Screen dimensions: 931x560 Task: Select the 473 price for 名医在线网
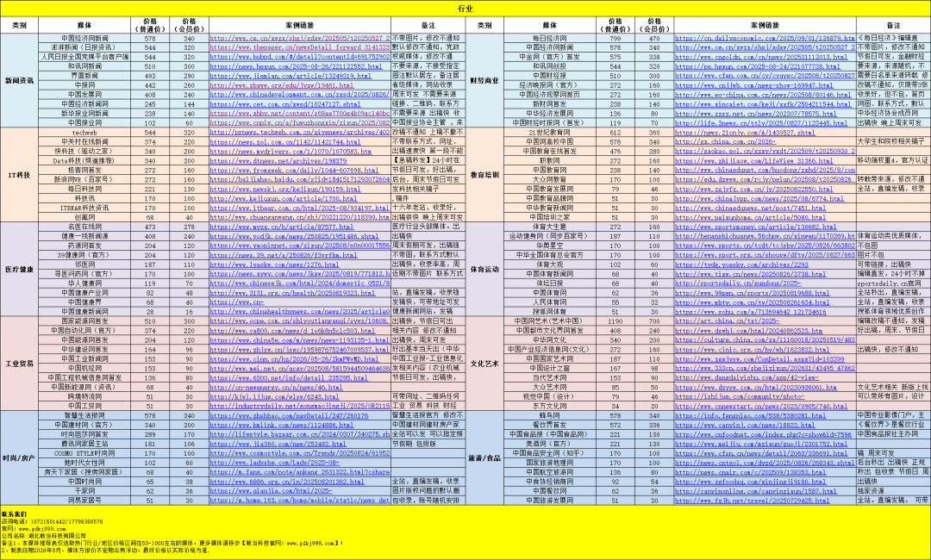point(150,227)
